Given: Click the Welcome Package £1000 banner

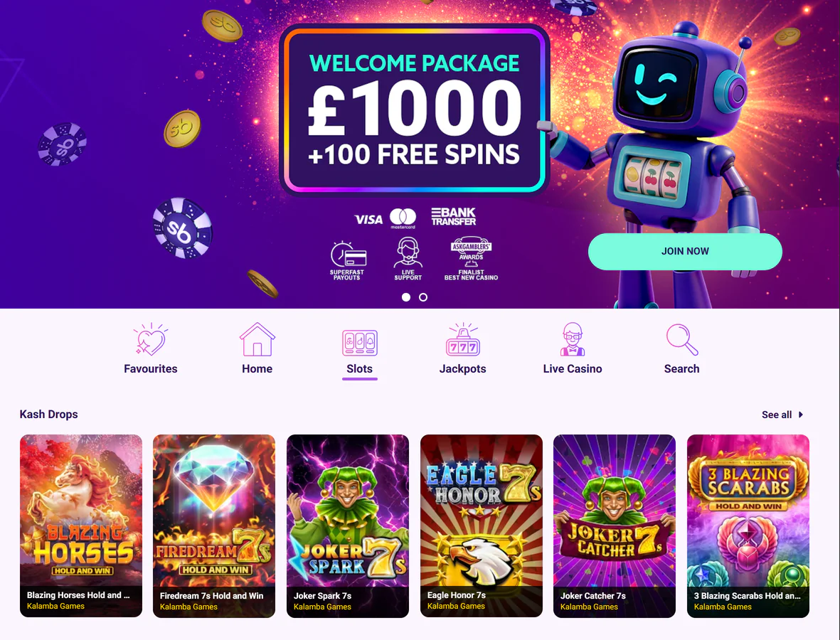Looking at the screenshot, I should pyautogui.click(x=414, y=110).
